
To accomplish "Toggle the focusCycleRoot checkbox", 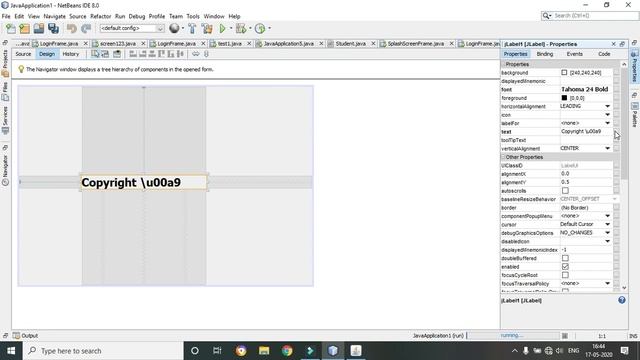I will click(x=565, y=275).
